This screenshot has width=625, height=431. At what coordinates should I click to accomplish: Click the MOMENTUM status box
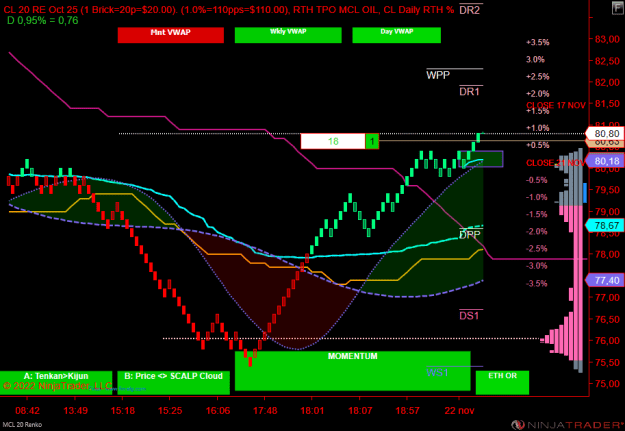pyautogui.click(x=353, y=371)
